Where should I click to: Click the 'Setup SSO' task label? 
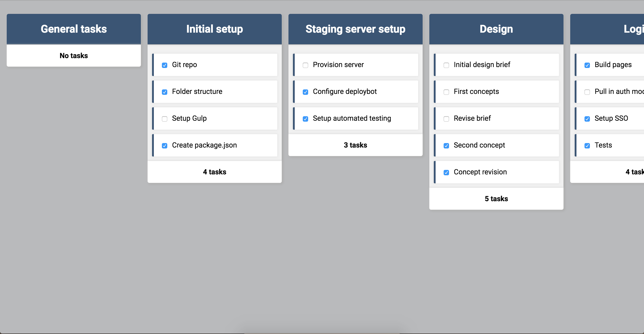coord(611,118)
